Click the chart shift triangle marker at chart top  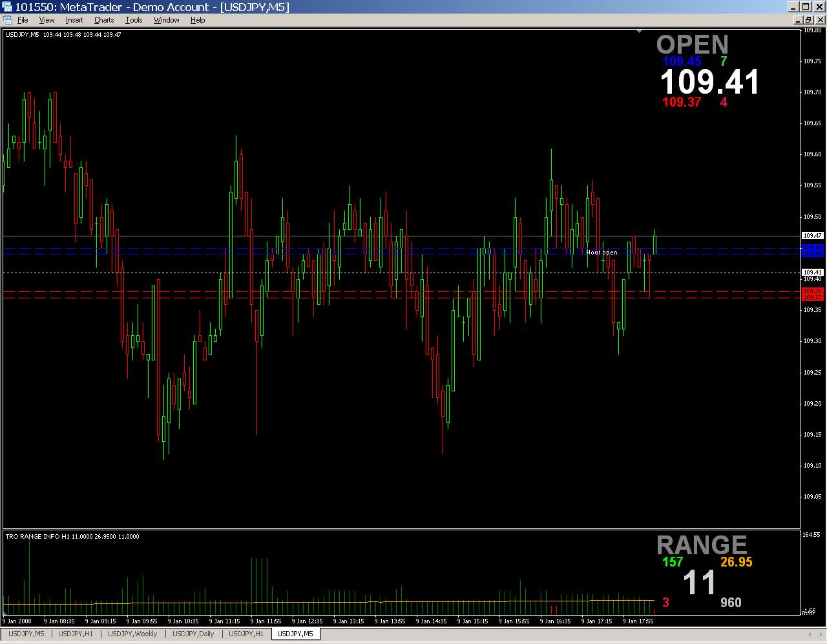(639, 30)
